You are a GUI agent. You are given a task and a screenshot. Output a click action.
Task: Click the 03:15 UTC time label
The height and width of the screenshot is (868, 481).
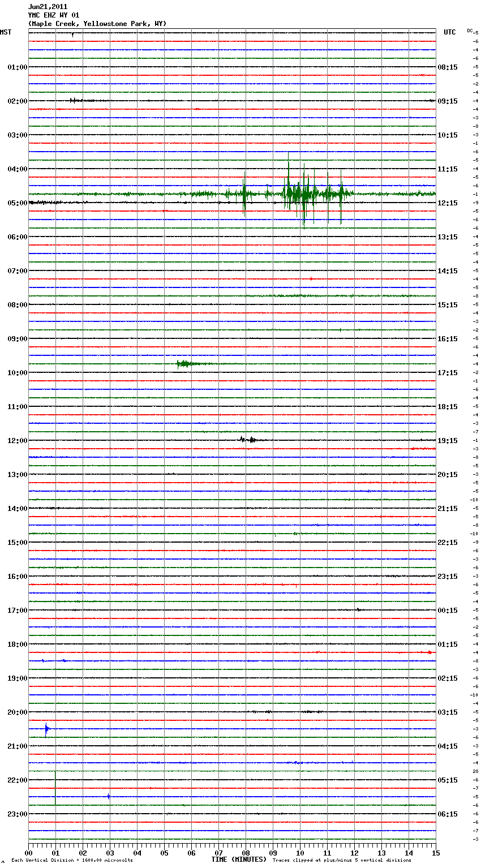[448, 712]
